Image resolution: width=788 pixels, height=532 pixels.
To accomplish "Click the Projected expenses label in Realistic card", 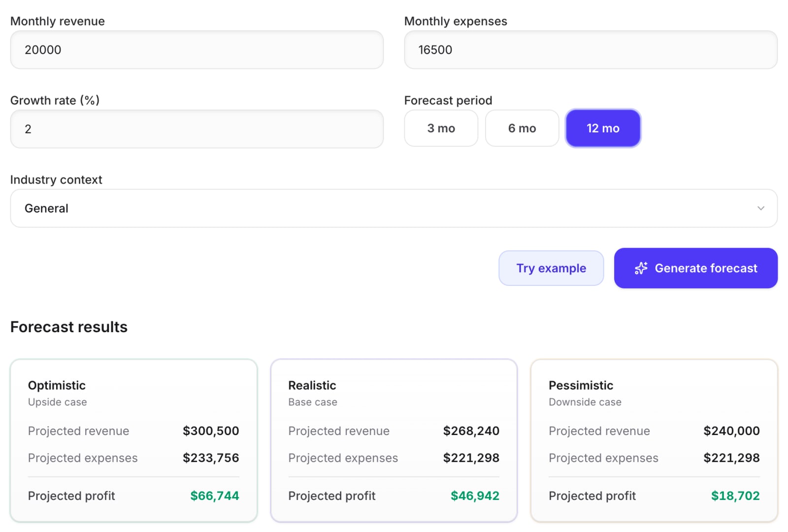I will pyautogui.click(x=343, y=458).
